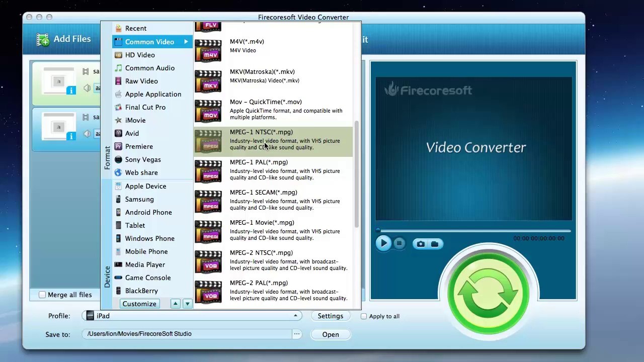Open the Profile dropdown showing iPad
Screen dimensions: 644x362
[x=192, y=316]
